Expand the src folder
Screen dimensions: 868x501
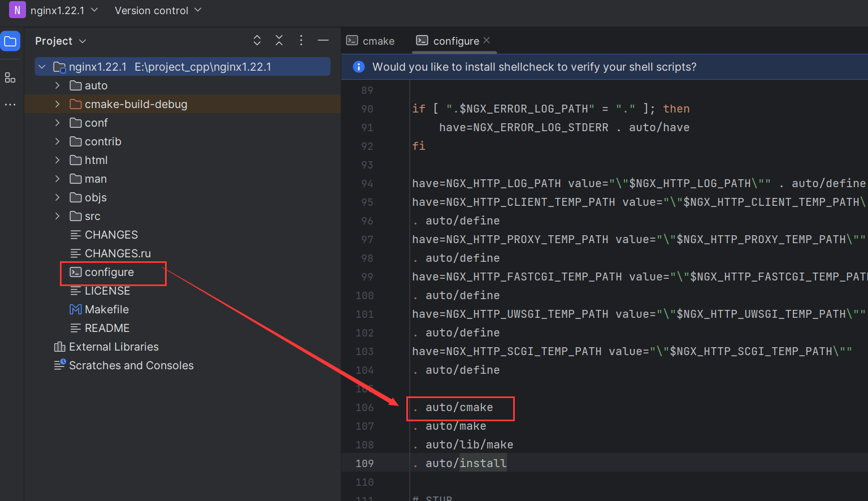pos(57,216)
